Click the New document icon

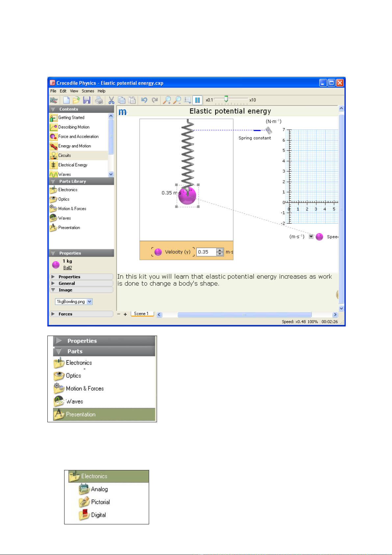[66, 100]
